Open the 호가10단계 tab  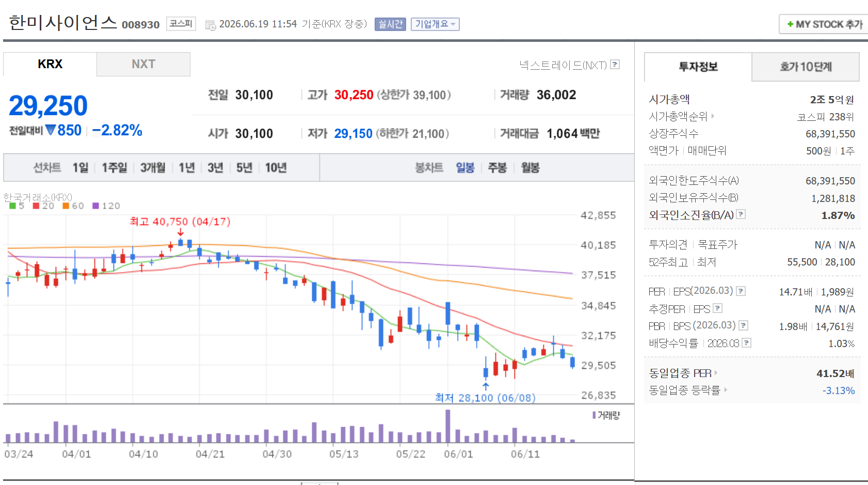pos(806,67)
